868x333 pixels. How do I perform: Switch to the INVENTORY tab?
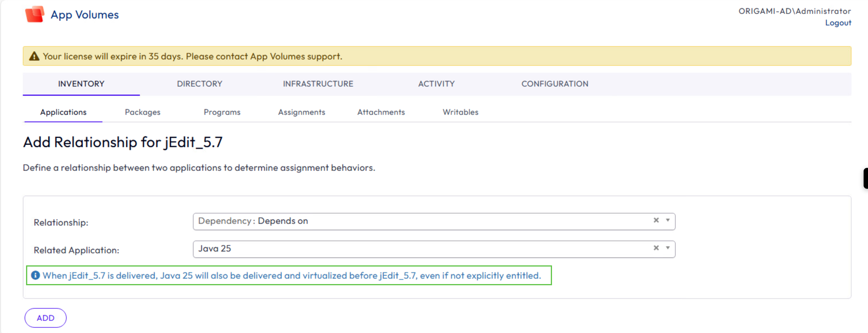coord(81,84)
